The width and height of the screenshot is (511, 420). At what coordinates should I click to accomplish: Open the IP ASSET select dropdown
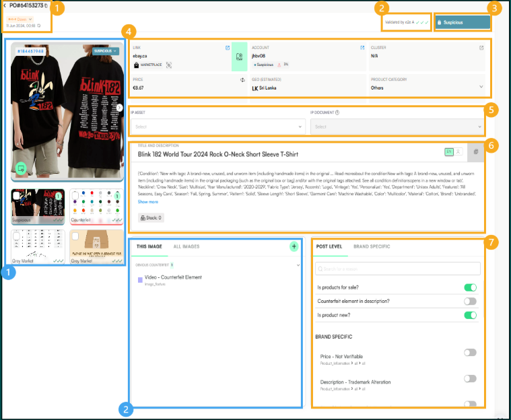click(x=218, y=127)
